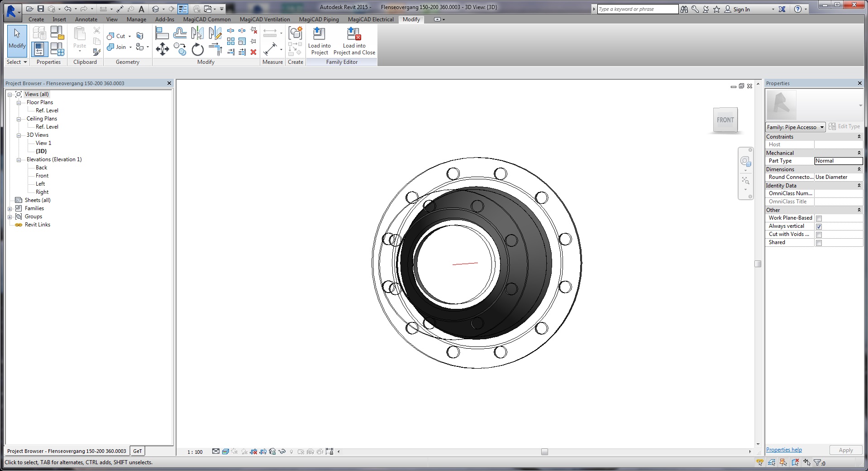Screen dimensions: 868x471
Task: Click the 1 : 100 view scale button
Action: coord(195,452)
